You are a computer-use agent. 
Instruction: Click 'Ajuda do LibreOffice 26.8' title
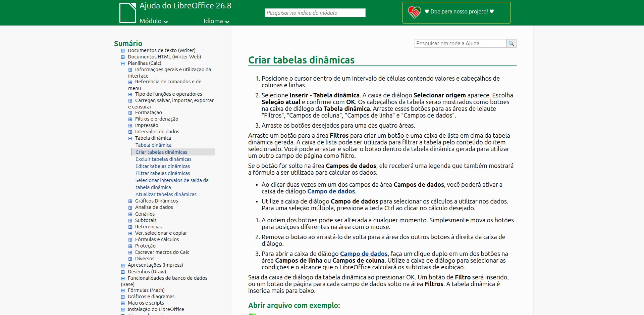(185, 6)
